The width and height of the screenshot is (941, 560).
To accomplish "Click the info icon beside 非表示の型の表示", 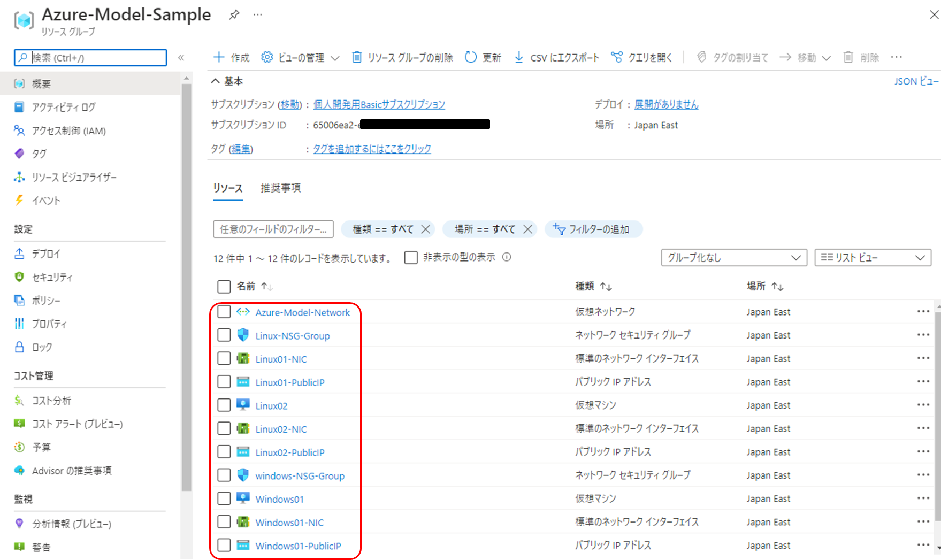I will tap(507, 257).
